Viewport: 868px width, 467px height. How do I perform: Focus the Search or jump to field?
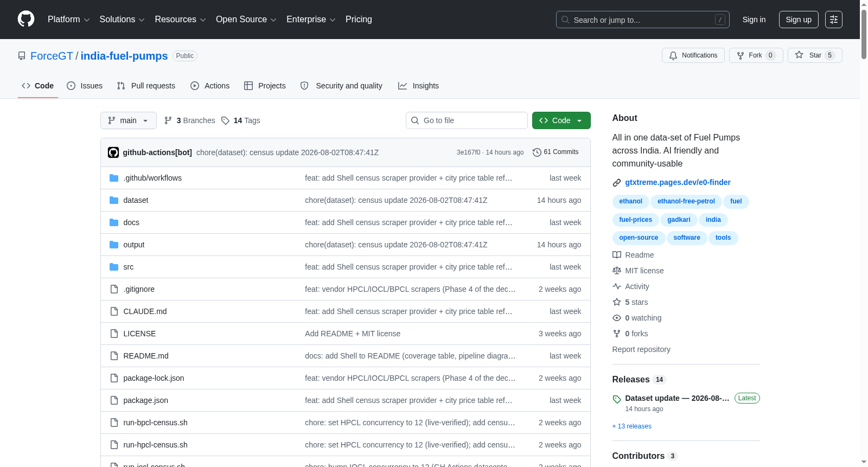coord(643,20)
